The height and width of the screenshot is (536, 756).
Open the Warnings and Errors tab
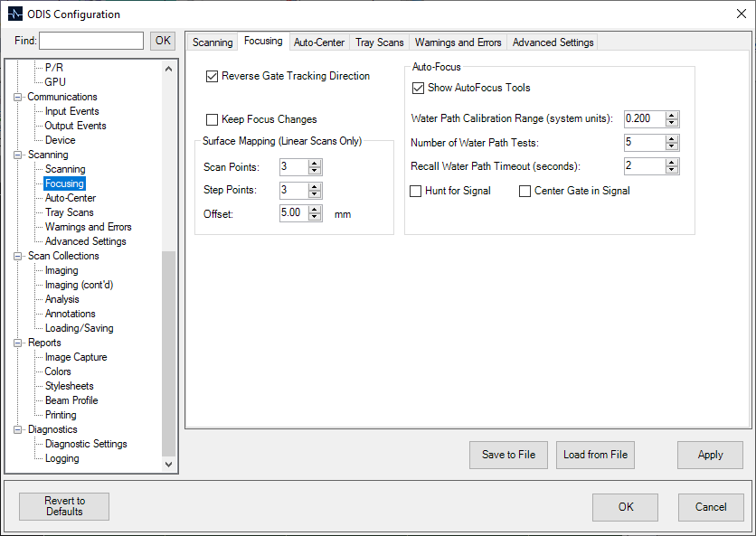[458, 42]
